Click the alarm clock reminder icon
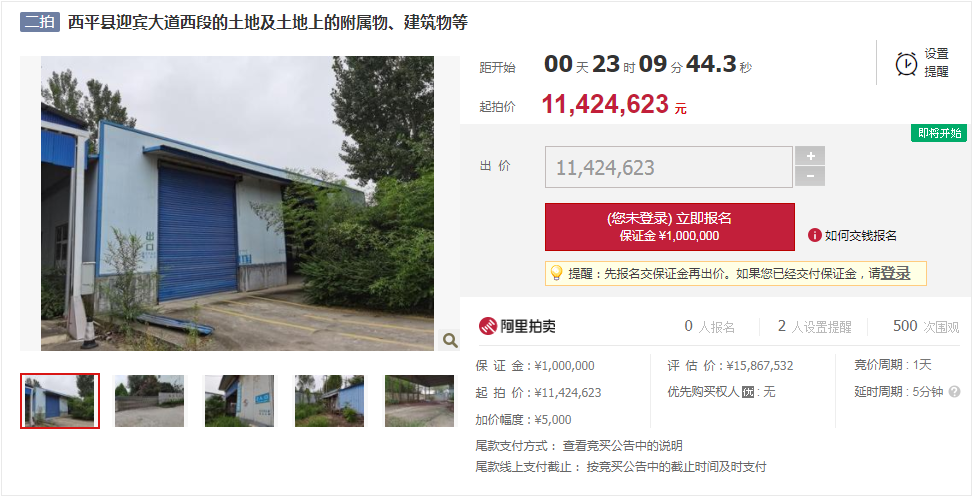Image resolution: width=972 pixels, height=498 pixels. click(x=906, y=63)
